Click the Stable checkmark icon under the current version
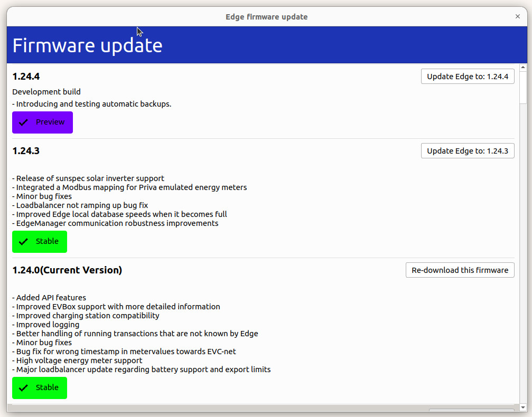This screenshot has width=532, height=417. tap(23, 387)
